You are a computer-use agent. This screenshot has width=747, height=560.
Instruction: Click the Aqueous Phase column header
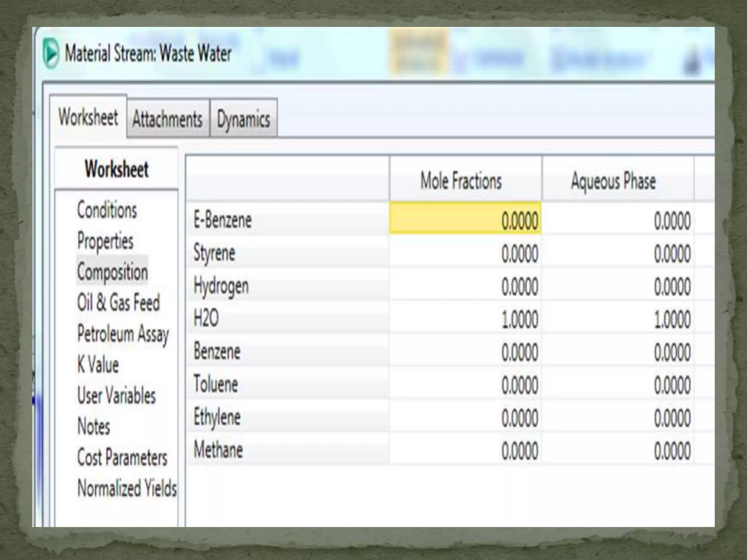tap(614, 181)
